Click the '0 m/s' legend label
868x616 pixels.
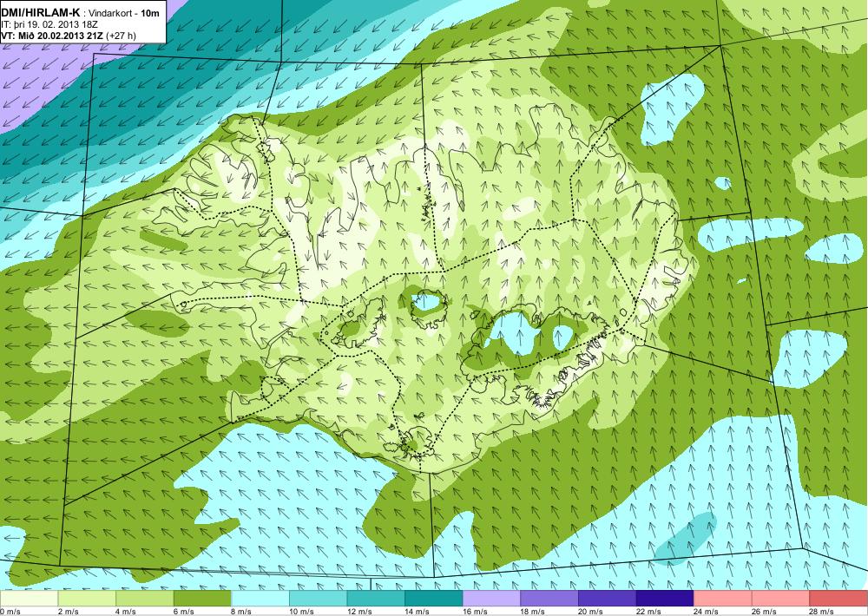click(10, 612)
